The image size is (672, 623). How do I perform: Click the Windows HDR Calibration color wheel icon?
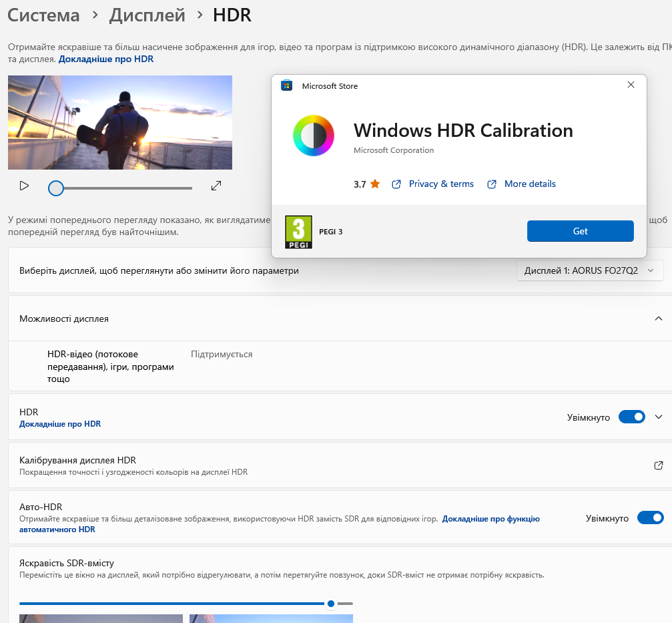coord(313,136)
